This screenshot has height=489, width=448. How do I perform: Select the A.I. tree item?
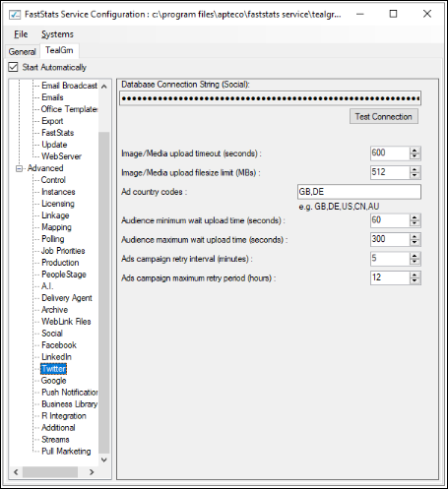click(47, 286)
